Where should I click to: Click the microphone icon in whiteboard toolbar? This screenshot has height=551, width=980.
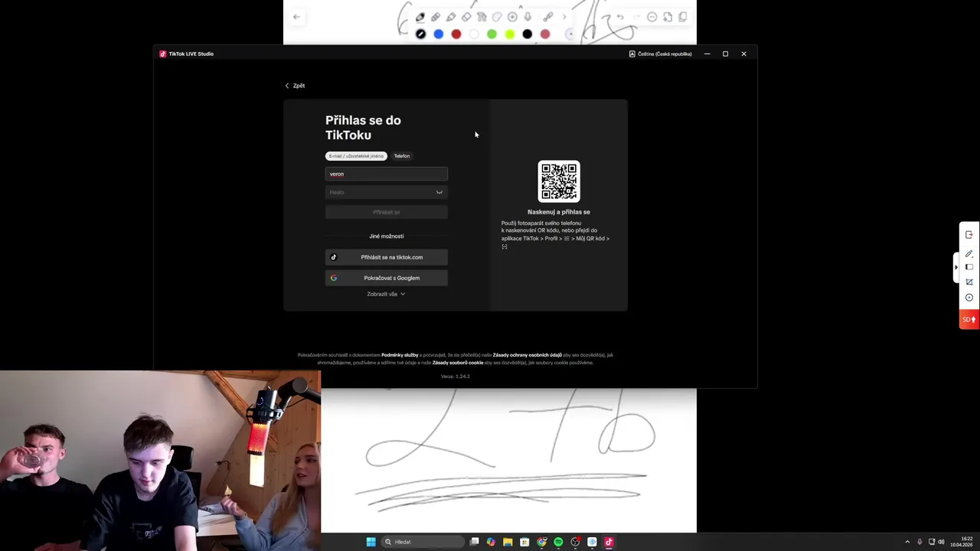tap(528, 17)
